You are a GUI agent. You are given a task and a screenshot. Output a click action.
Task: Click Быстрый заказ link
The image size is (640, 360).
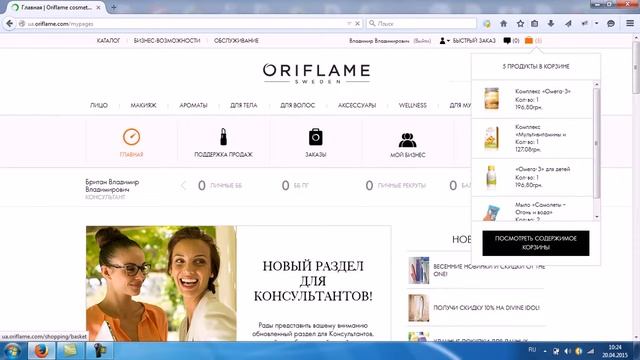pos(474,40)
